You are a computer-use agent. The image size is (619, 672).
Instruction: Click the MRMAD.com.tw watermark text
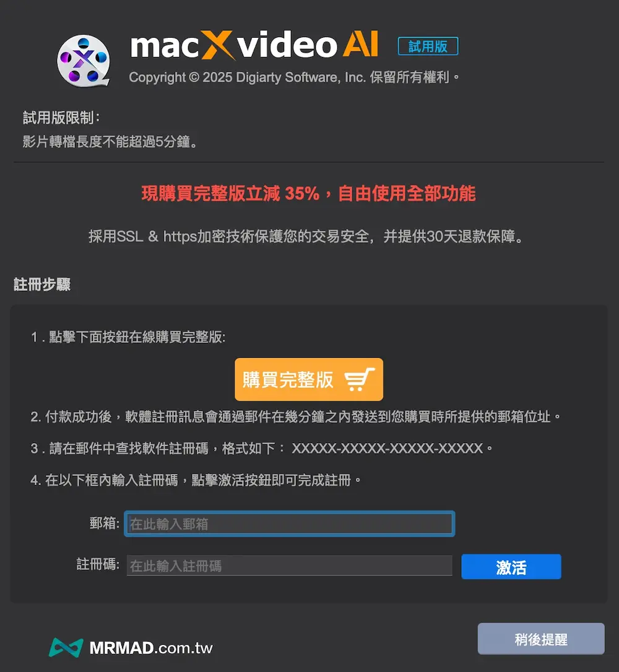151,648
